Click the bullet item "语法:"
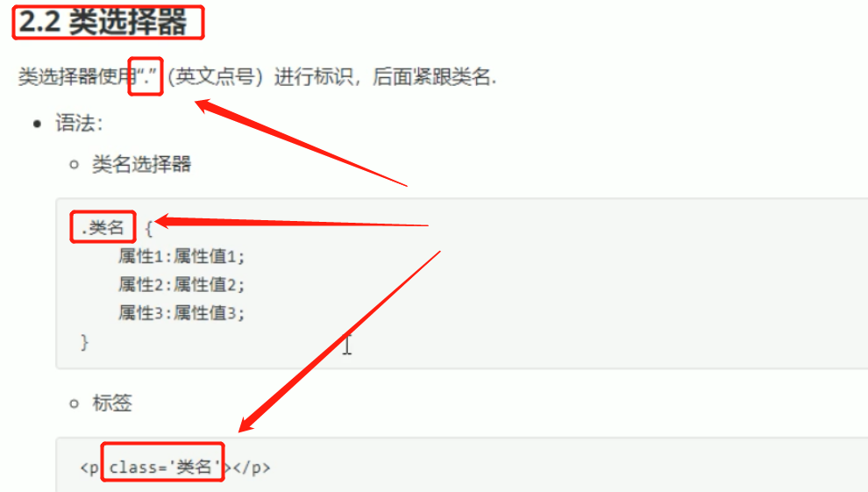The image size is (868, 492). [x=79, y=123]
